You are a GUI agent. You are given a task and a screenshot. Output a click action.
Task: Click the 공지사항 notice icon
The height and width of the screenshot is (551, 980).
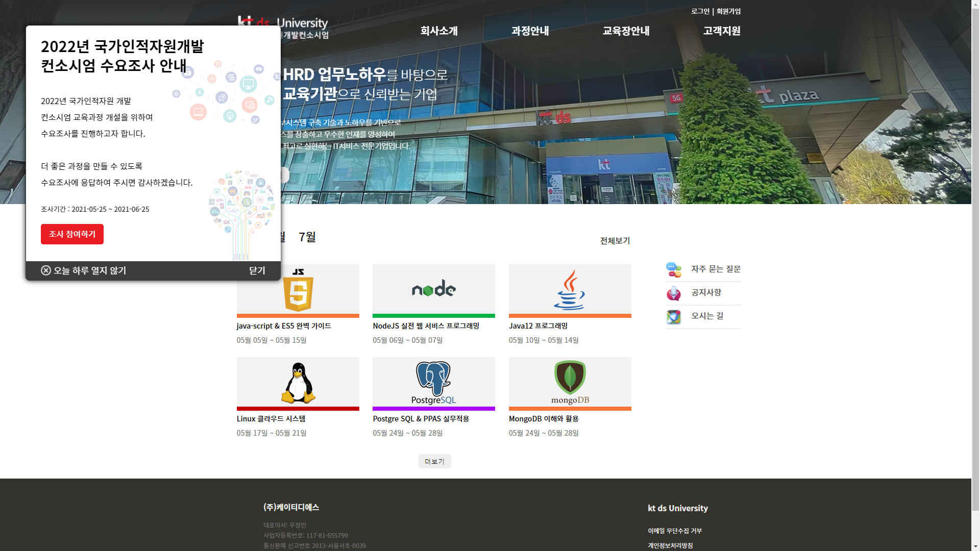coord(674,293)
